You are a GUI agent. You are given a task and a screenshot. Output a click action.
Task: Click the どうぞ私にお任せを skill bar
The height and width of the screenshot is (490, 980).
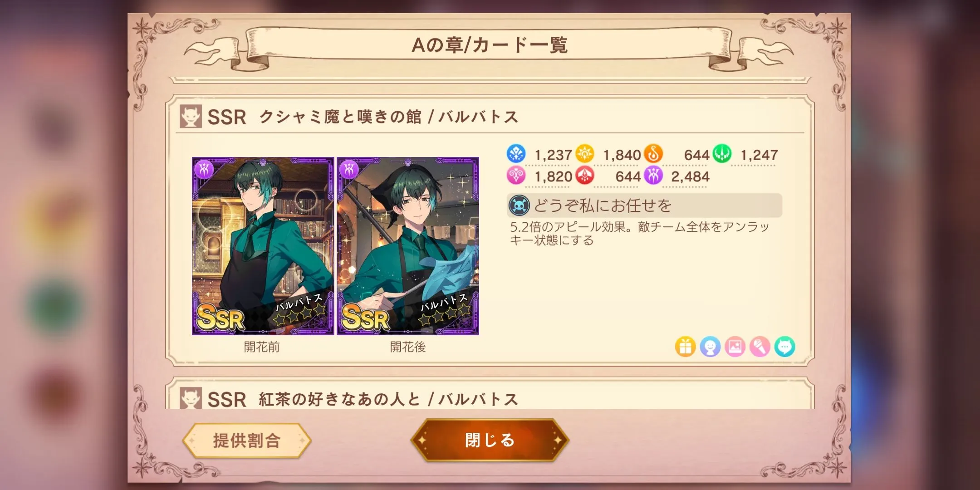645,206
